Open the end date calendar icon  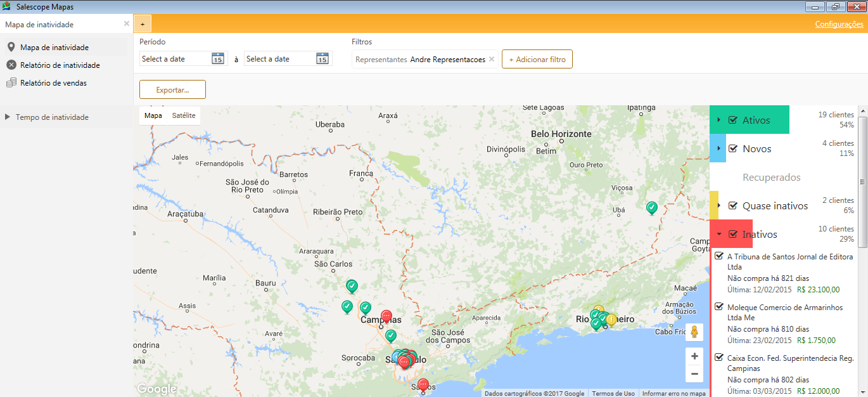323,58
